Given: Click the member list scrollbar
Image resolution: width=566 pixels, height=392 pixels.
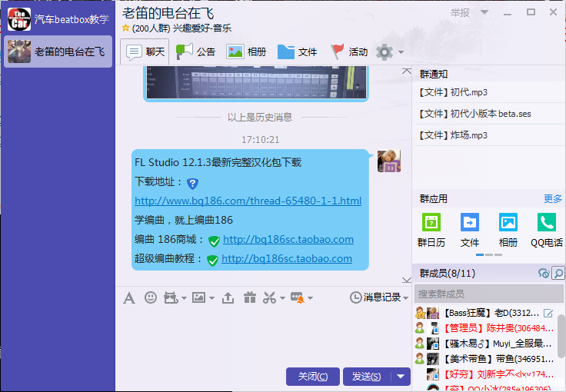Looking at the screenshot, I should (561, 335).
